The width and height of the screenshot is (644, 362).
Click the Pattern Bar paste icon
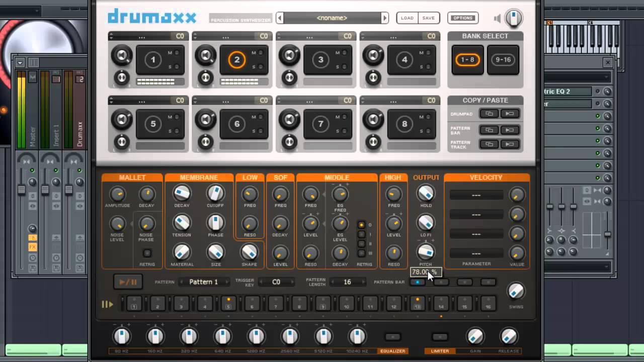(x=509, y=130)
